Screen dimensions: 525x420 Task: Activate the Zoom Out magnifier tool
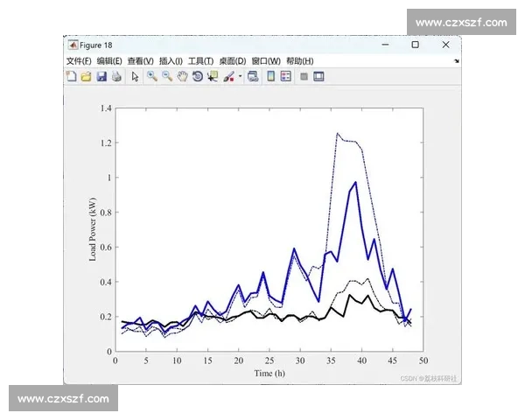[x=167, y=76]
